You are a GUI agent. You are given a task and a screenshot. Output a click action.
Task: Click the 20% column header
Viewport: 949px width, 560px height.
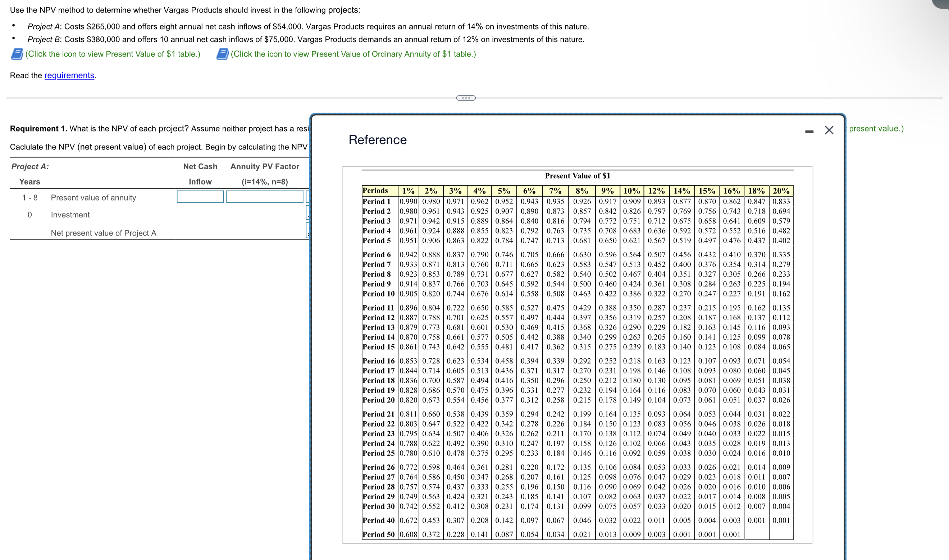click(781, 191)
